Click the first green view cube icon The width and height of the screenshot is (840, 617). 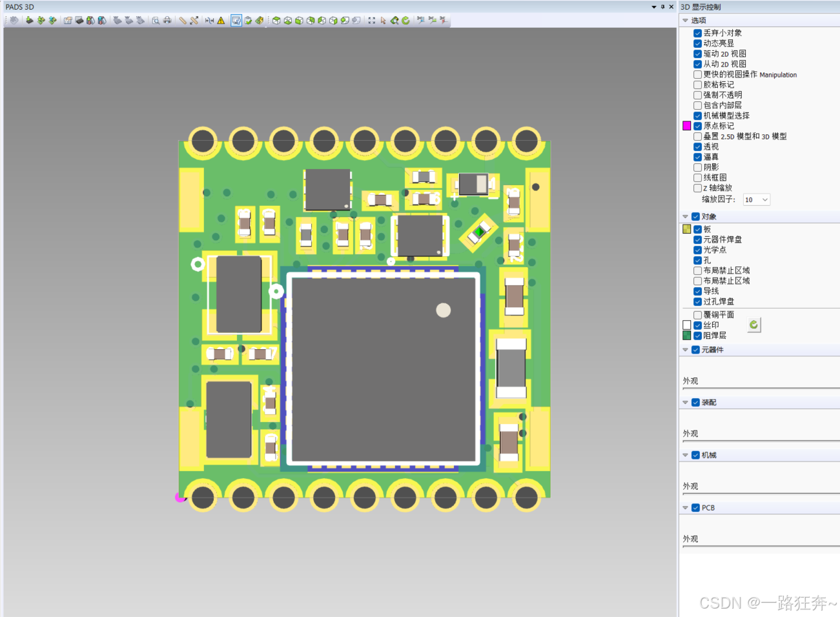click(276, 20)
